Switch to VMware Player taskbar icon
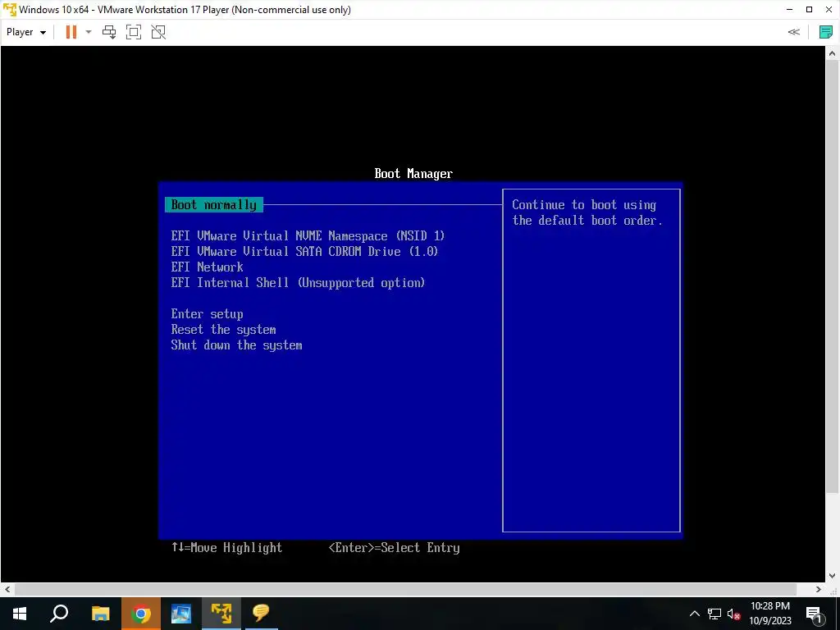The image size is (840, 630). (x=221, y=614)
